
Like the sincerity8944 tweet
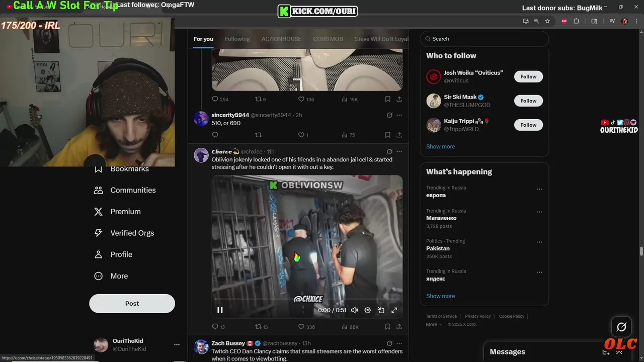[303, 135]
